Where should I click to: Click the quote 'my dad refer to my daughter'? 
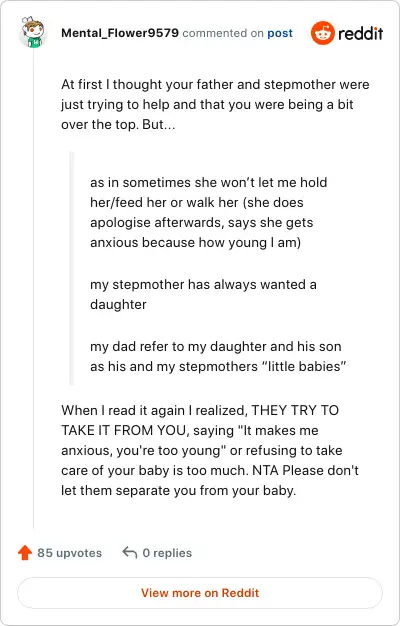pyautogui.click(x=218, y=356)
